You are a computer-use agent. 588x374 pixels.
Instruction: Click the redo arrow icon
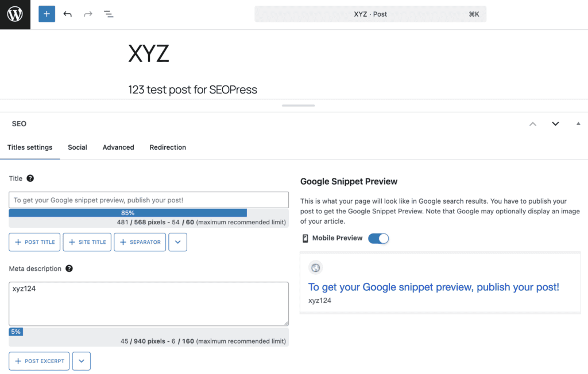pyautogui.click(x=88, y=14)
